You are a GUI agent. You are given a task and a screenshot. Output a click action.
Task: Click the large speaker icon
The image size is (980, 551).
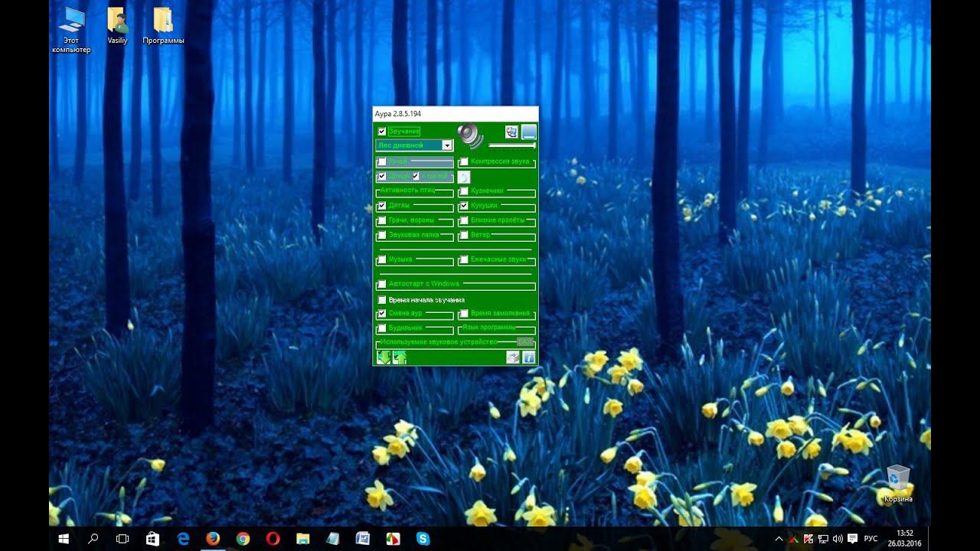point(470,135)
